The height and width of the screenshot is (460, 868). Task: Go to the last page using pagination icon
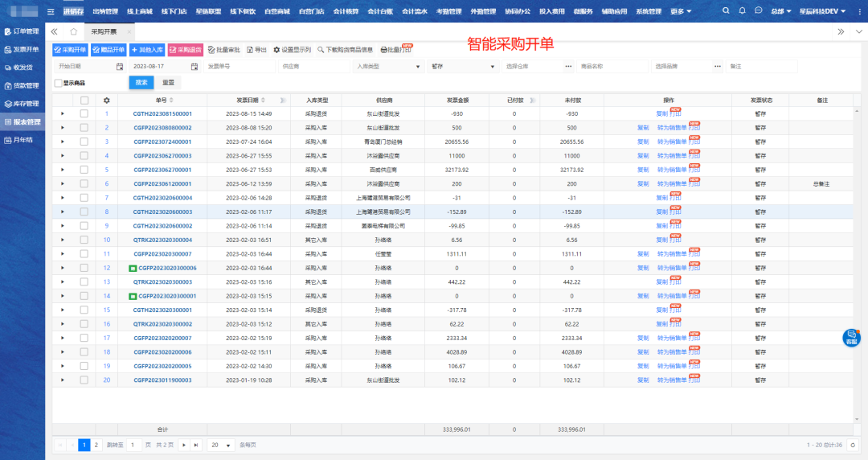tap(197, 445)
